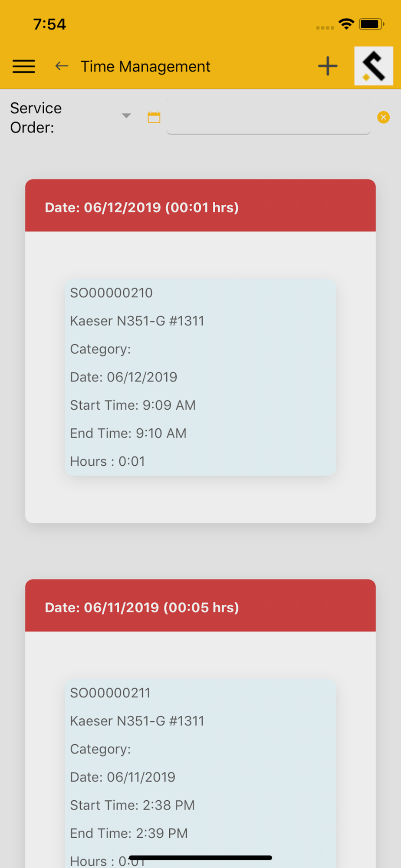Screen dimensions: 401x868
Task: Tap the company logo icon
Action: pos(374,66)
